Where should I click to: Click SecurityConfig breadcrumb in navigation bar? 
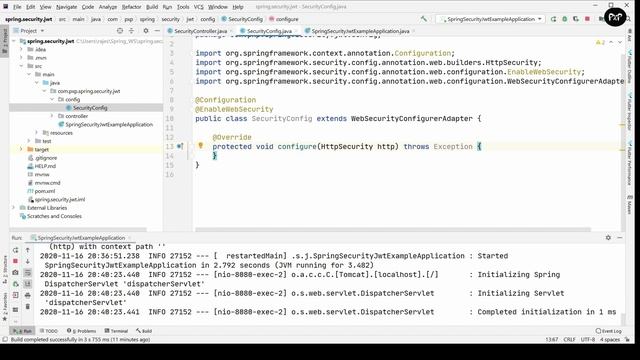(242, 19)
